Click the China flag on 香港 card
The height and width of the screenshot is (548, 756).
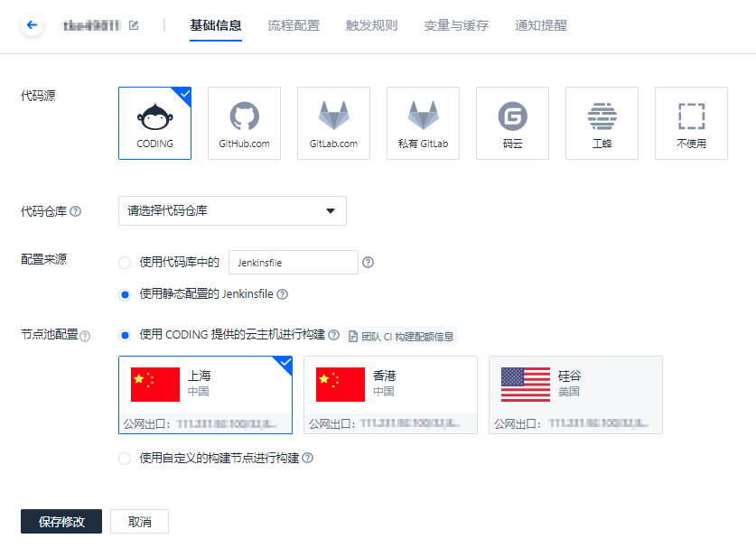(341, 384)
